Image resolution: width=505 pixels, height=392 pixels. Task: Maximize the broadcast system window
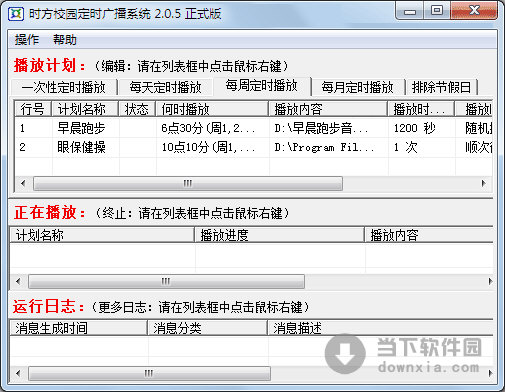(437, 11)
